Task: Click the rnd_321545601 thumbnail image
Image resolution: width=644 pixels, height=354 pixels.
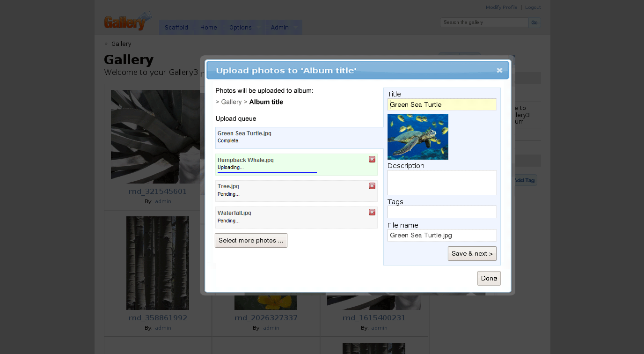Action: pyautogui.click(x=155, y=136)
